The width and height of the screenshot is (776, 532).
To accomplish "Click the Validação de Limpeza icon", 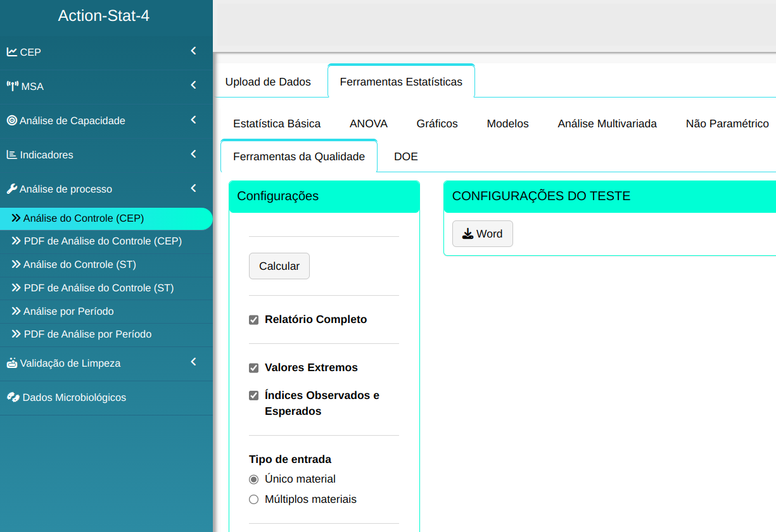I will 12,363.
